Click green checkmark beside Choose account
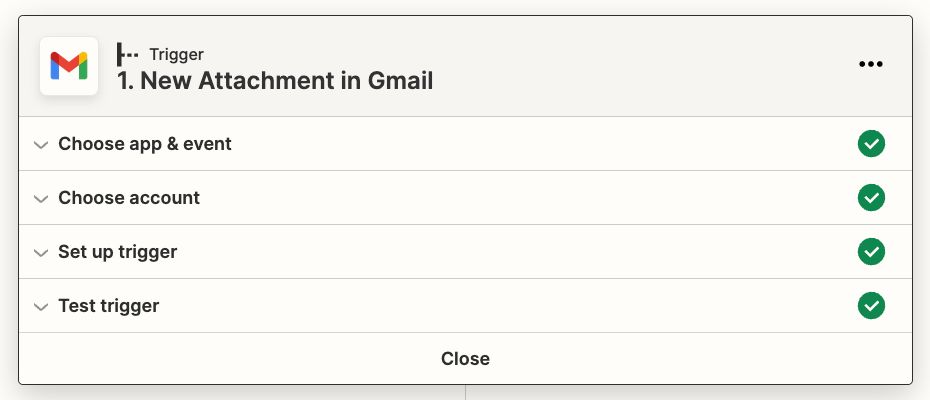Viewport: 930px width, 400px height. click(871, 198)
